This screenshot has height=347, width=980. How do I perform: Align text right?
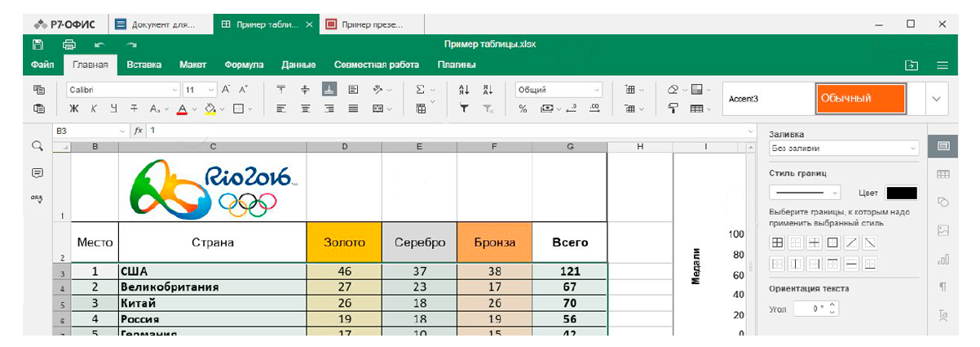coord(329,108)
